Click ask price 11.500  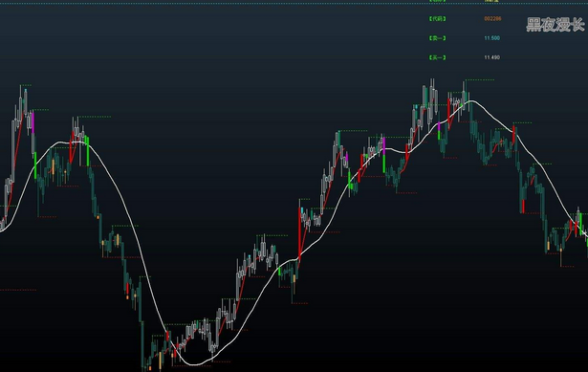(491, 38)
